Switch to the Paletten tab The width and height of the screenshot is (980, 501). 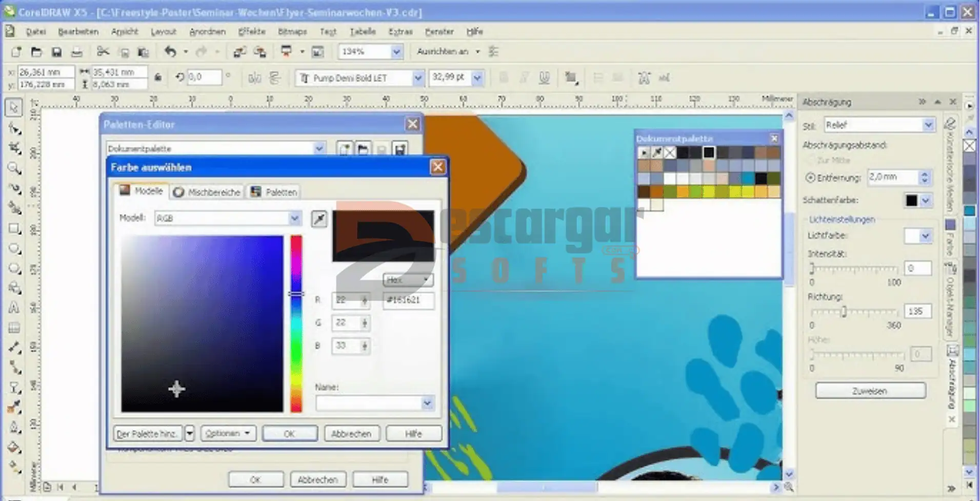(x=274, y=192)
